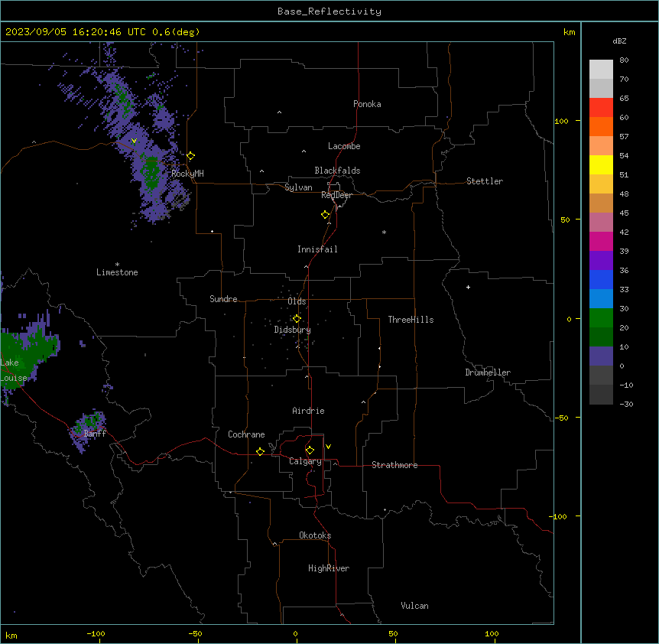Pick the red 60-65 dBZ legend swatch

[x=601, y=108]
